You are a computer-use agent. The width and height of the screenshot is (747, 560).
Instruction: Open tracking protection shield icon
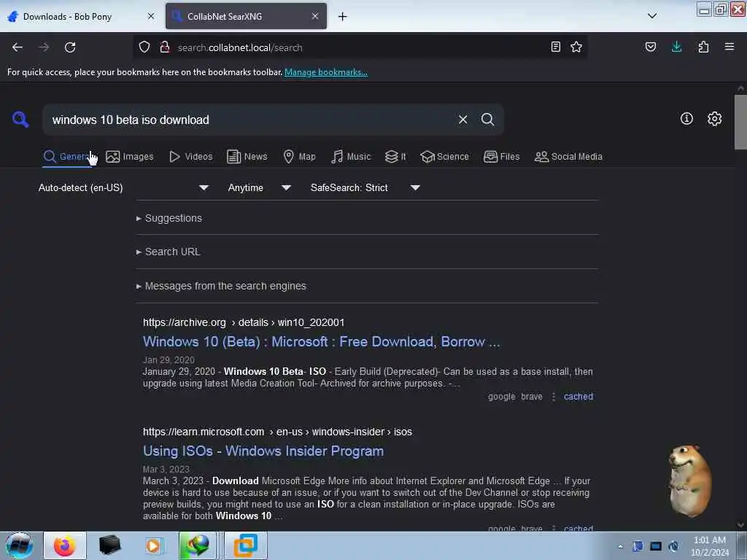point(144,47)
